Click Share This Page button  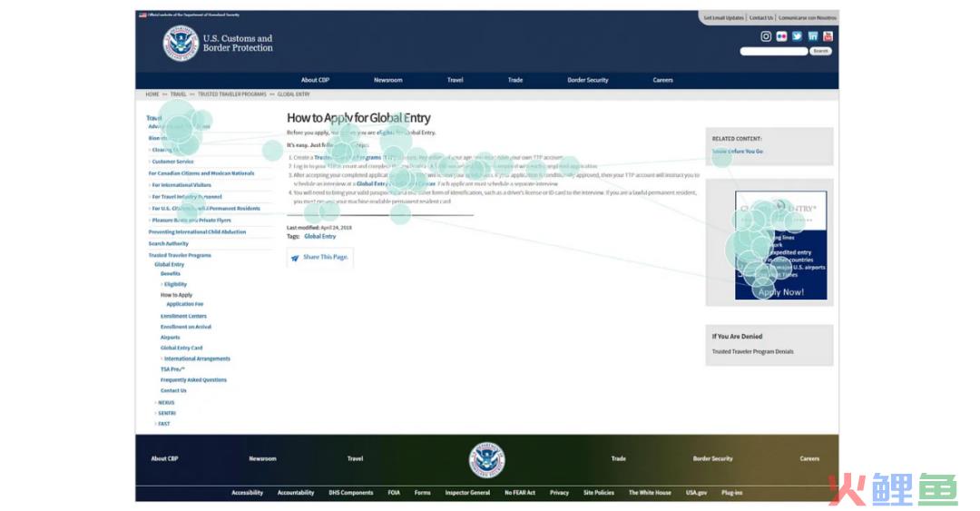coord(320,258)
